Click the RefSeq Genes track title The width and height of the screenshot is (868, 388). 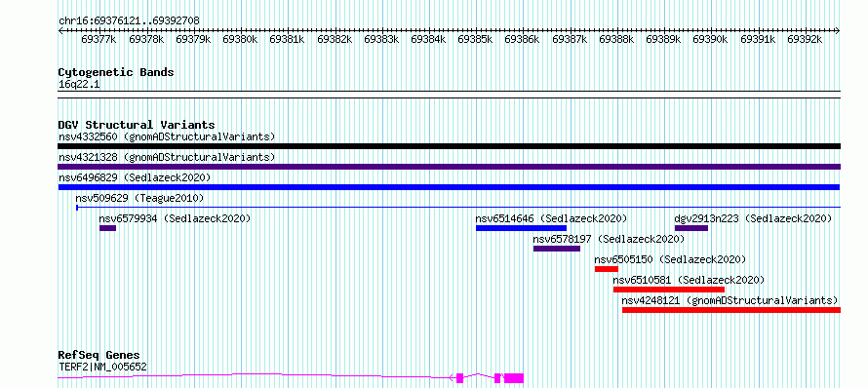pyautogui.click(x=99, y=356)
